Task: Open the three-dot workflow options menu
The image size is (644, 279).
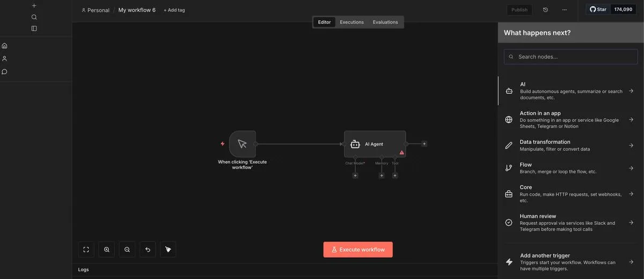Action: coord(564,10)
